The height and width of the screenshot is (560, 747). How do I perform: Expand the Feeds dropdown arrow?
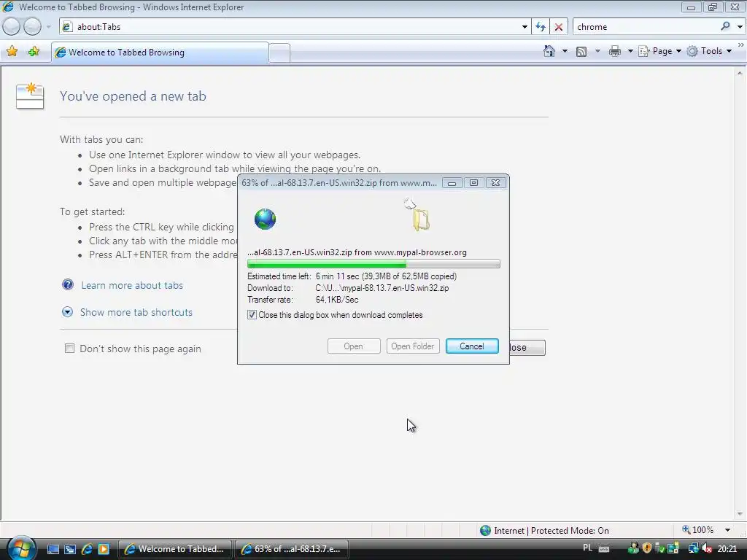597,51
